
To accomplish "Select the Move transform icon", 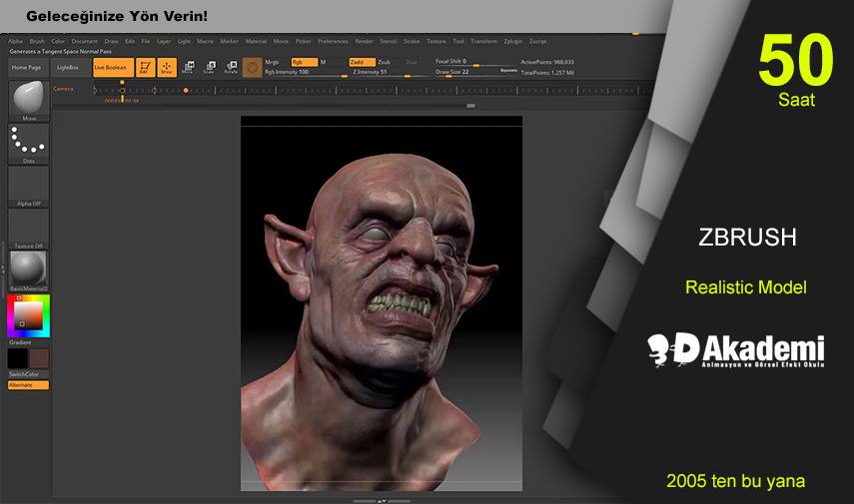I will (x=187, y=67).
